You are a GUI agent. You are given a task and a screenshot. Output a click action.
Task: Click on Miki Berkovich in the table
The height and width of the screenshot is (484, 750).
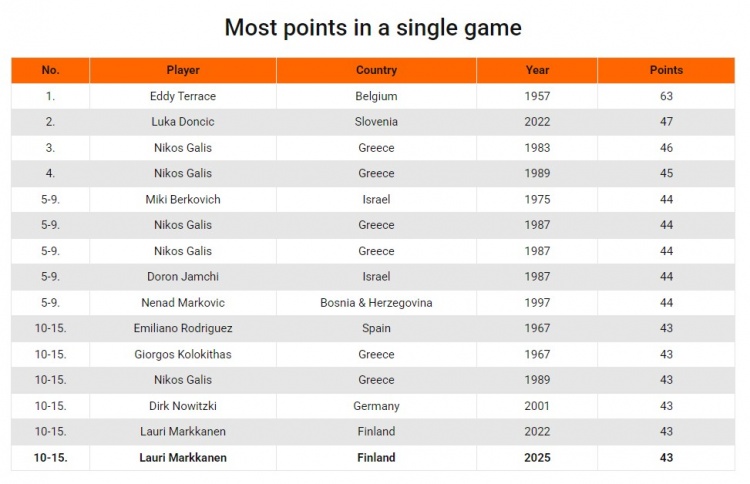pyautogui.click(x=183, y=199)
